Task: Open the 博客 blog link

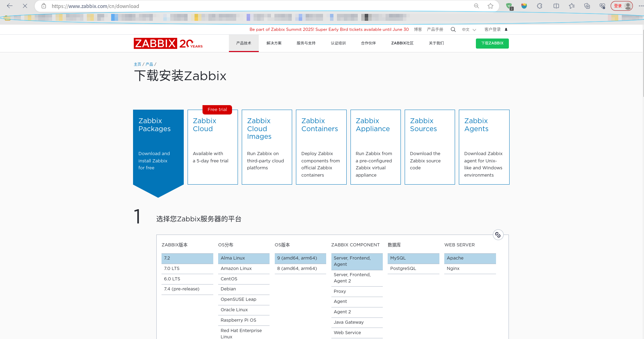Action: click(x=418, y=29)
